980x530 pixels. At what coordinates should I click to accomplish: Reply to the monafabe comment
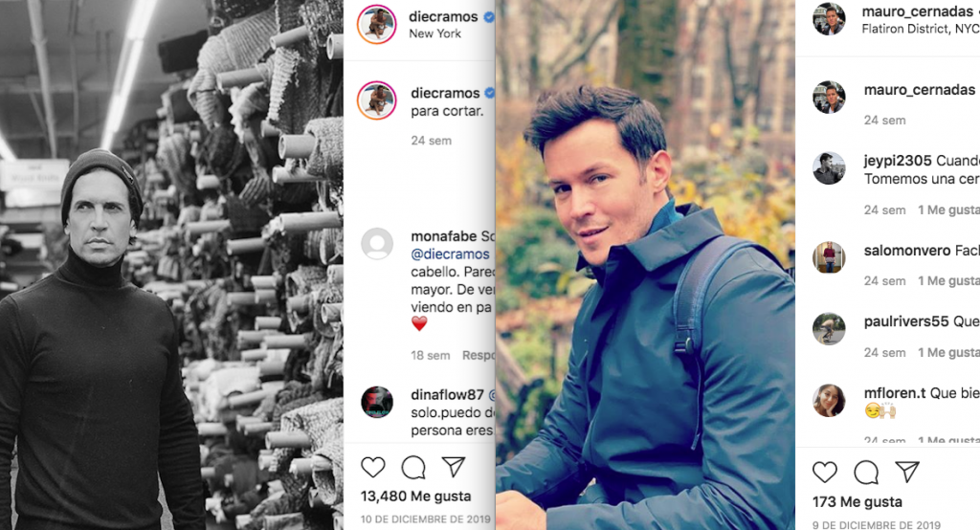point(479,355)
